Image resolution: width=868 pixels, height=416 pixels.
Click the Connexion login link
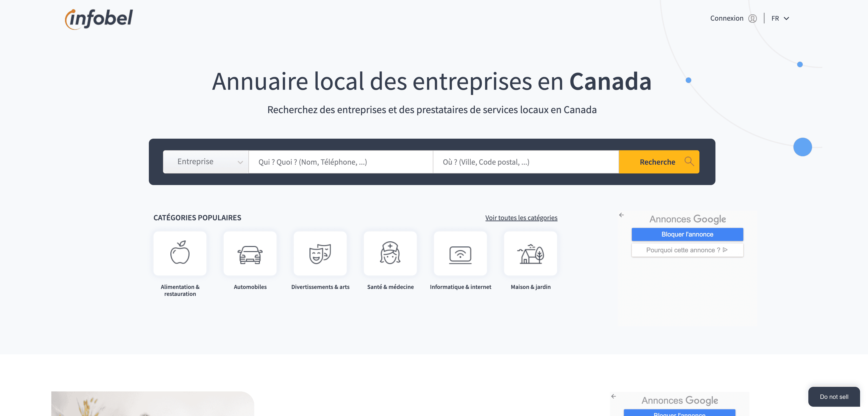pyautogui.click(x=727, y=19)
